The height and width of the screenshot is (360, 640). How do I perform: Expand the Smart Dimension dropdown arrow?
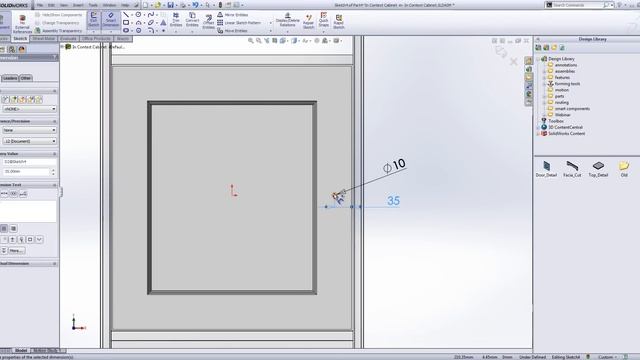[x=111, y=31]
